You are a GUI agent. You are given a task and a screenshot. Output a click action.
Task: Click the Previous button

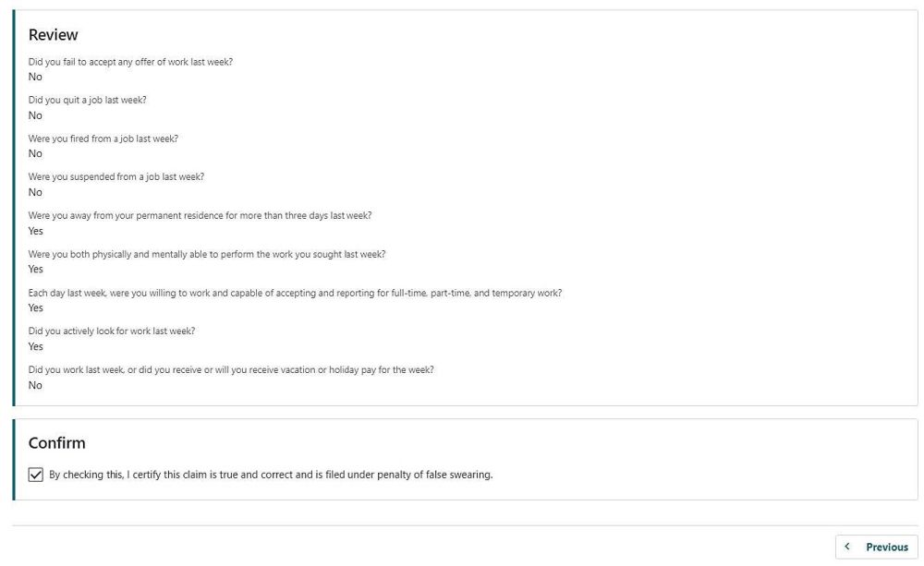(x=876, y=547)
